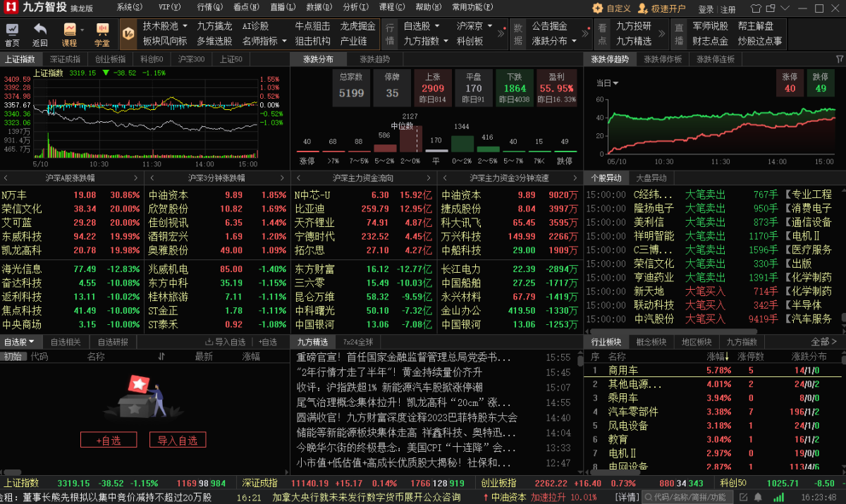Open the 全部 expander in sector panel
846x504 pixels.
pyautogui.click(x=823, y=342)
